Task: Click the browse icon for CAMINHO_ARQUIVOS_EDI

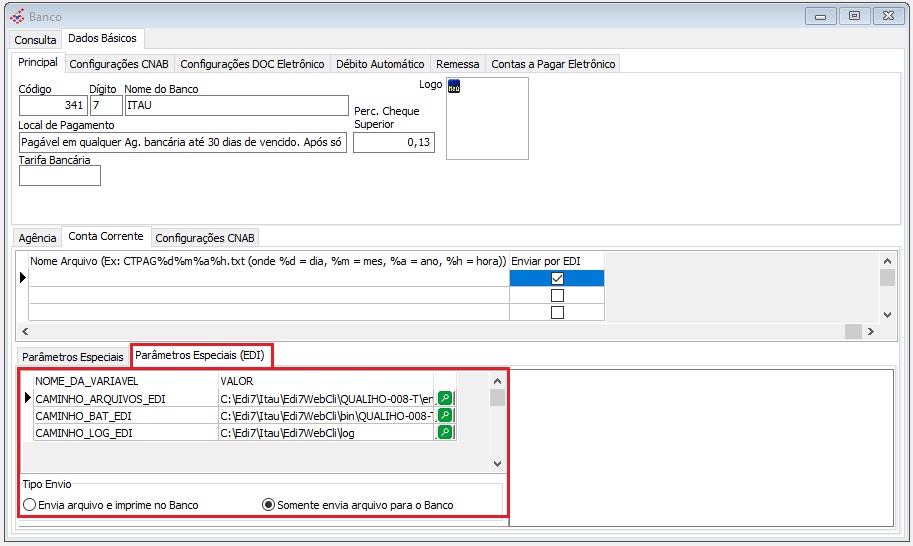Action: click(x=445, y=398)
